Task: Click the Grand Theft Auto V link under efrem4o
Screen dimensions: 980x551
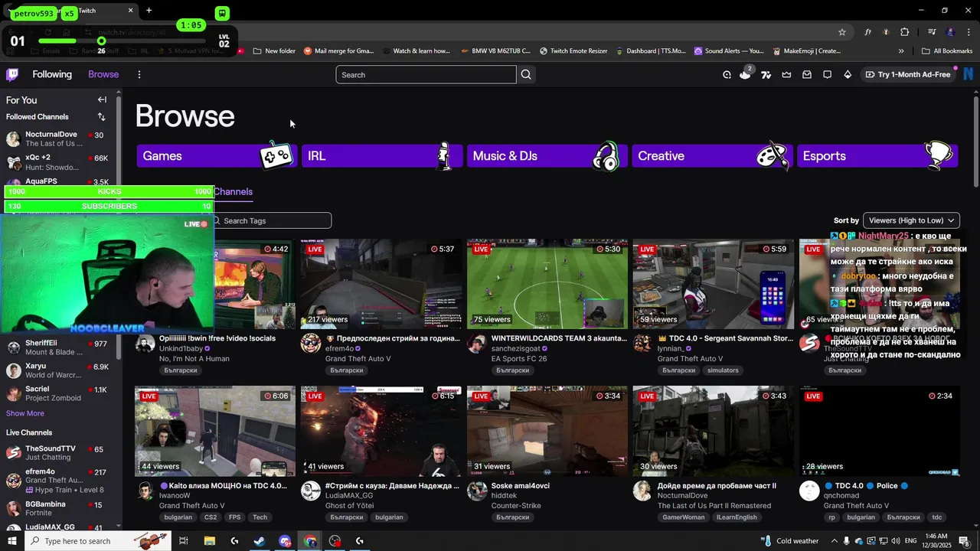Action: [358, 359]
